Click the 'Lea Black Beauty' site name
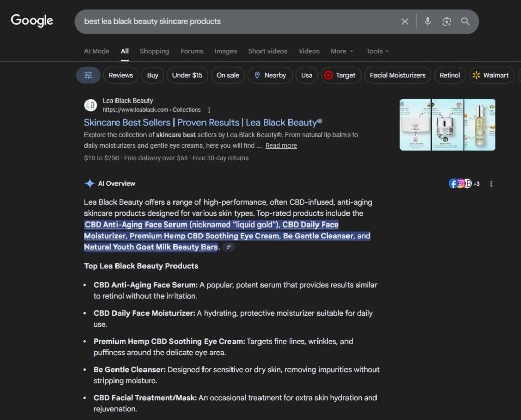Image resolution: width=521 pixels, height=420 pixels. point(128,100)
